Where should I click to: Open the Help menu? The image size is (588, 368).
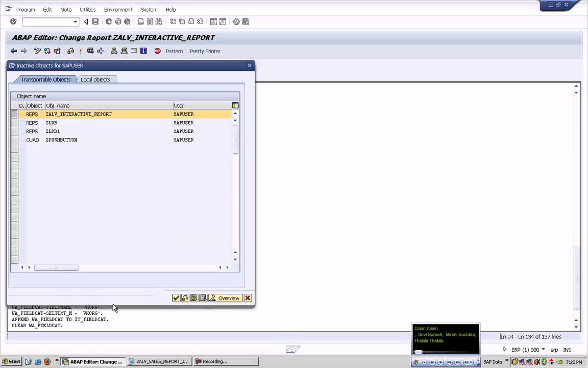coord(170,10)
